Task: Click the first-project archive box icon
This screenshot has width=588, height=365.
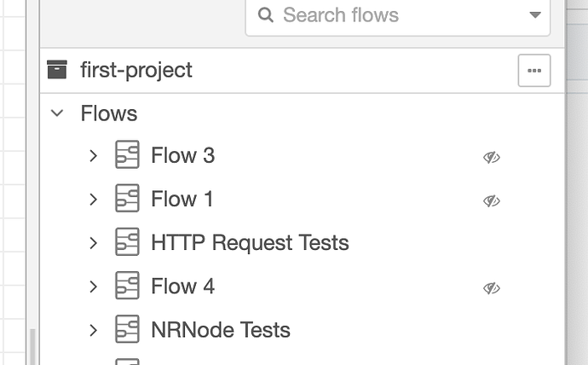Action: [x=57, y=70]
